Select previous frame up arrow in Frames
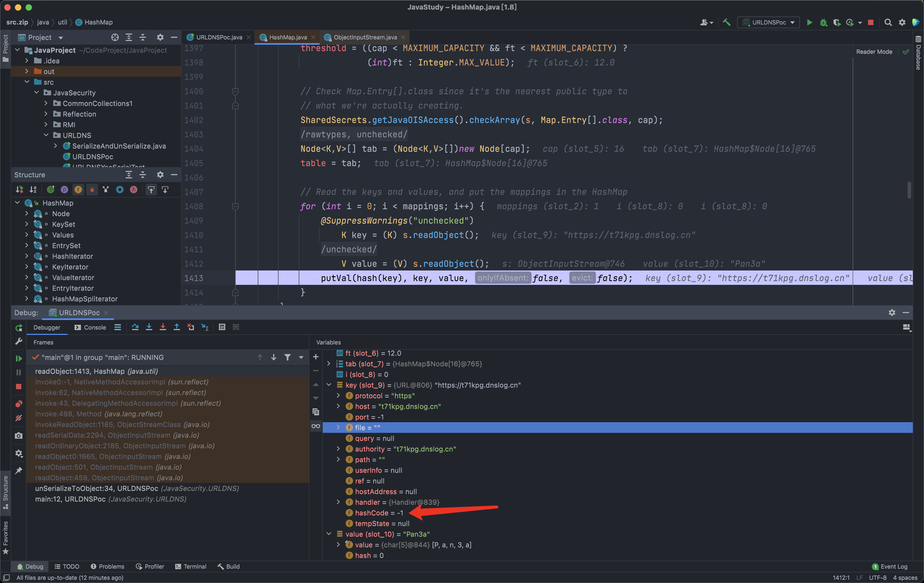The width and height of the screenshot is (924, 583). click(260, 358)
